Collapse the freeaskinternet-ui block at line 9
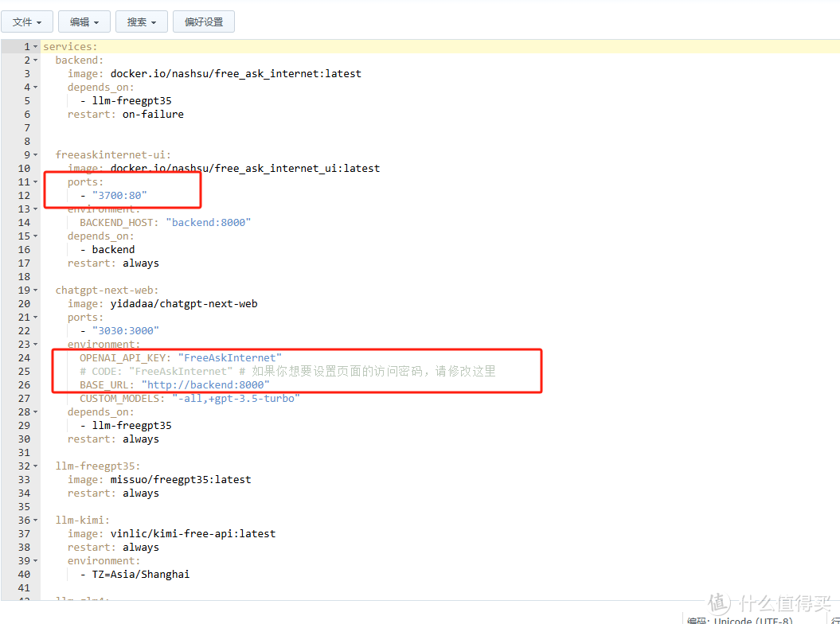 click(x=36, y=155)
